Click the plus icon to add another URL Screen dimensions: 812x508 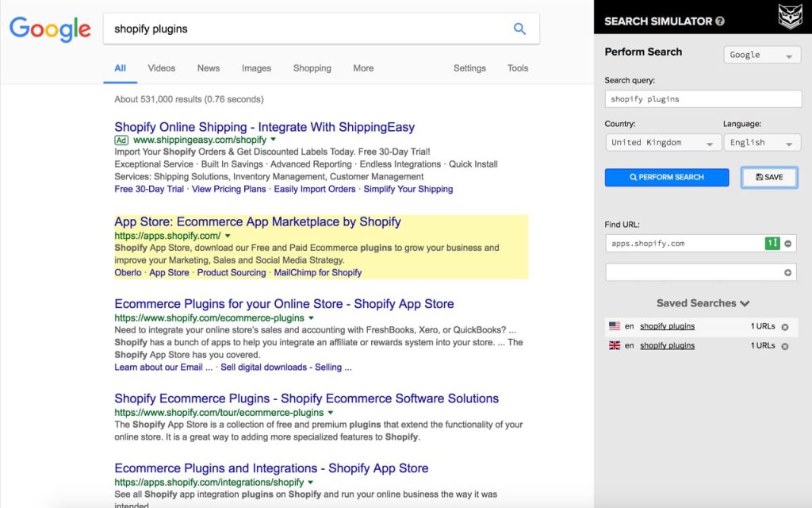click(x=787, y=272)
